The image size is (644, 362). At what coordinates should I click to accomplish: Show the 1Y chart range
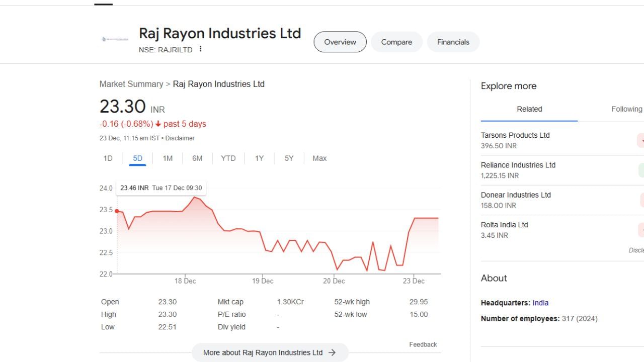(x=259, y=158)
